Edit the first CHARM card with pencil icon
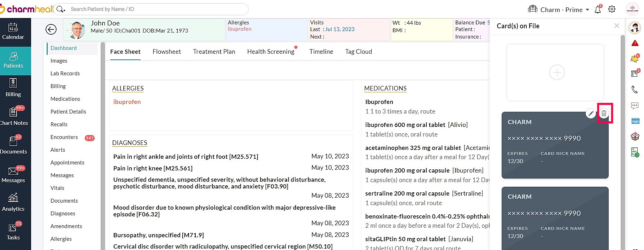Image resolution: width=644 pixels, height=250 pixels. pyautogui.click(x=591, y=114)
